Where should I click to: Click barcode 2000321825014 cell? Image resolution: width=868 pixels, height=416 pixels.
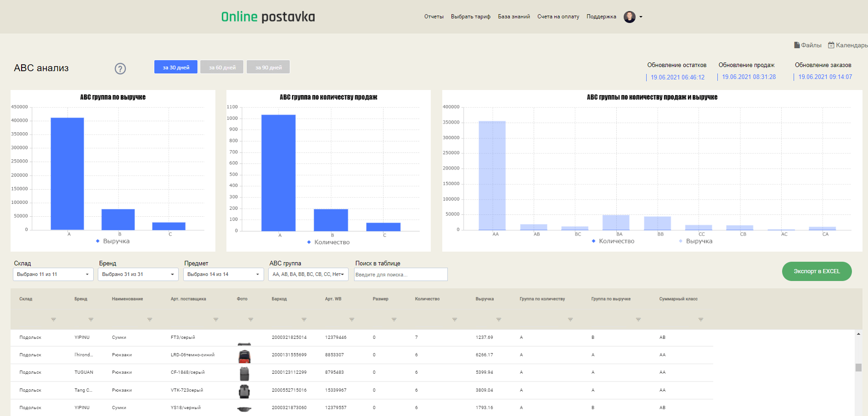click(289, 337)
